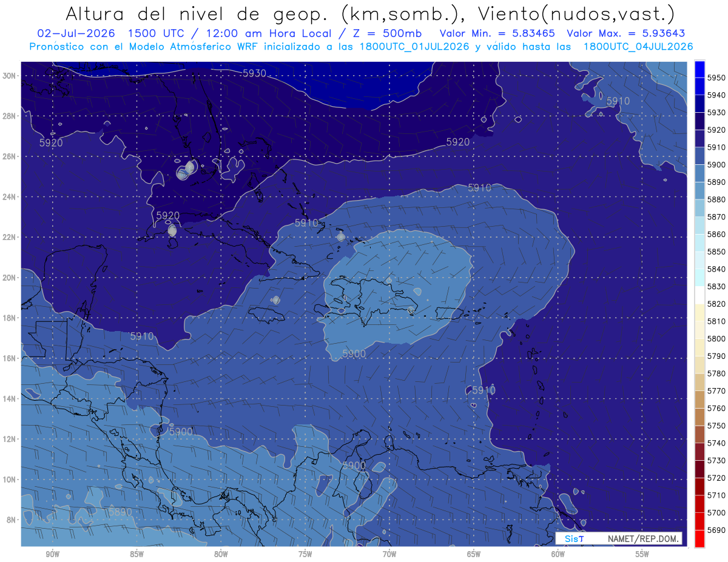Click the 12N latitude axis label
The height and width of the screenshot is (562, 728).
click(9, 439)
